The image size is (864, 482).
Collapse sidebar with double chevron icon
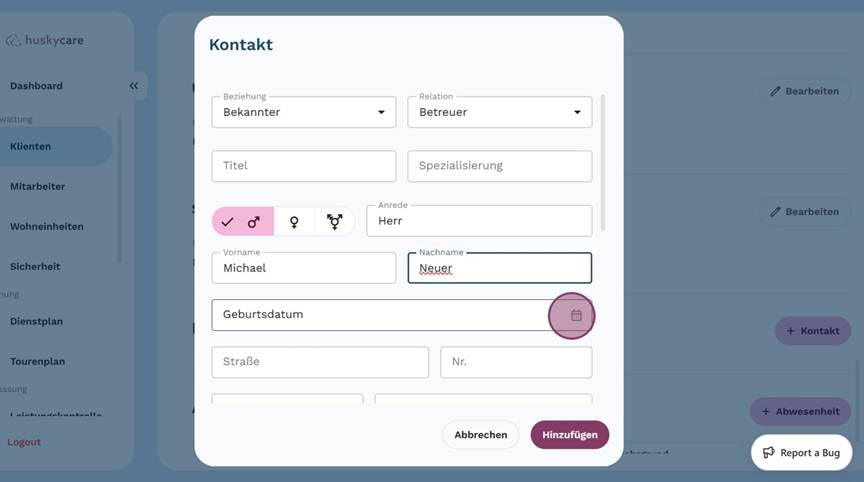point(134,86)
